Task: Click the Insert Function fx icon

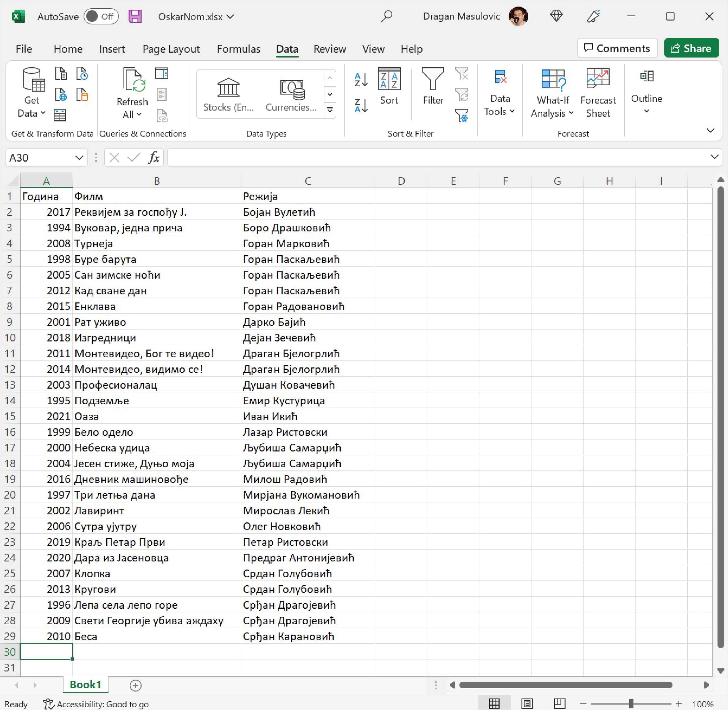Action: click(154, 158)
